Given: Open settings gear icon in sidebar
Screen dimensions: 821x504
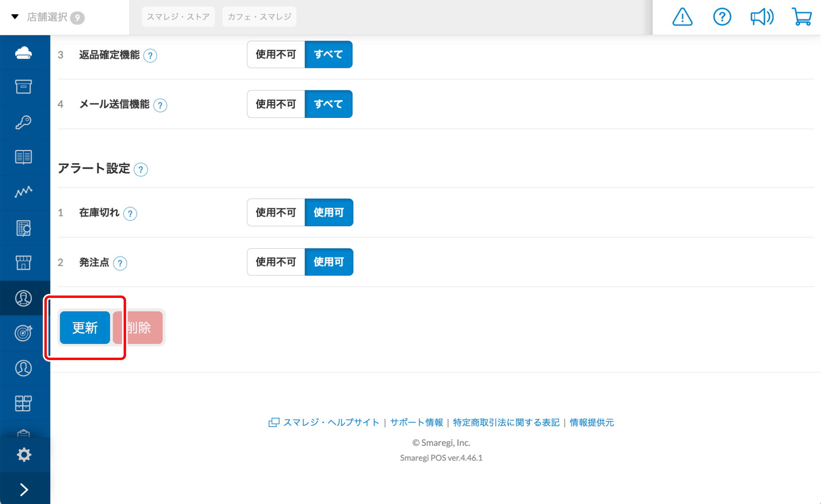Looking at the screenshot, I should [x=24, y=454].
